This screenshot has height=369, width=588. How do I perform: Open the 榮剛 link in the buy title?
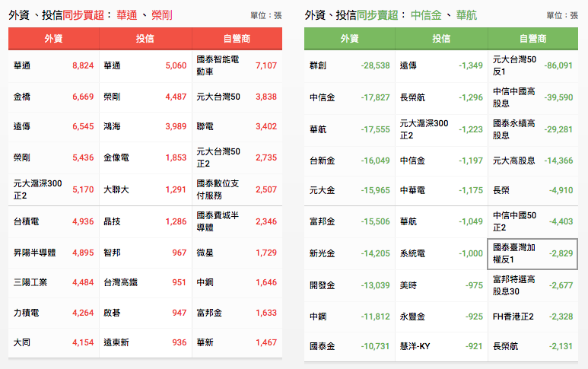pos(162,15)
